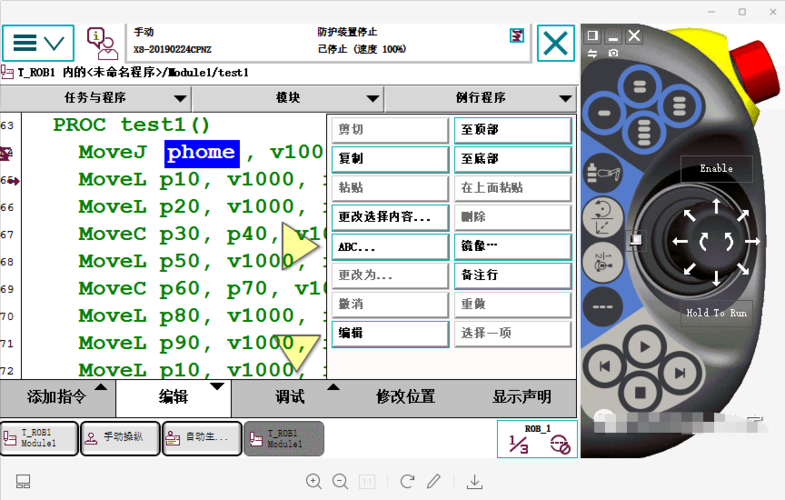The height and width of the screenshot is (500, 785).
Task: Click the 选择一项 button
Action: pyautogui.click(x=513, y=333)
